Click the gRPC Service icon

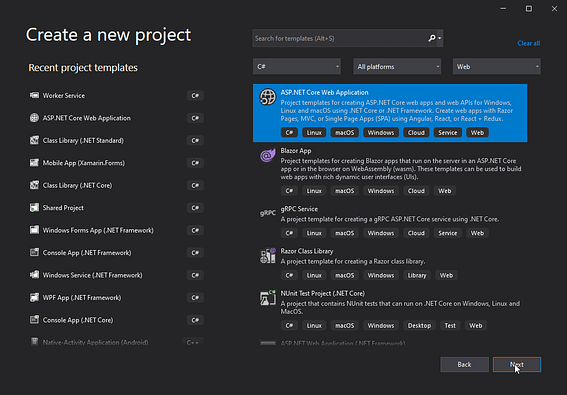(x=268, y=213)
